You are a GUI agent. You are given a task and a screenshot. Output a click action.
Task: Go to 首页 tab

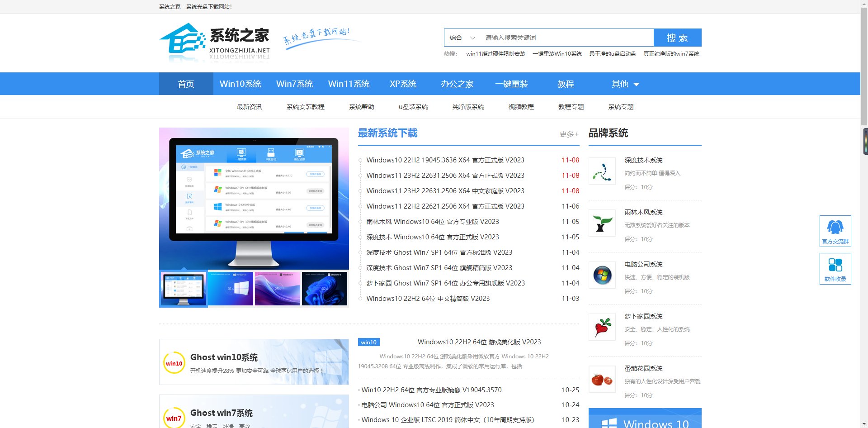point(186,84)
